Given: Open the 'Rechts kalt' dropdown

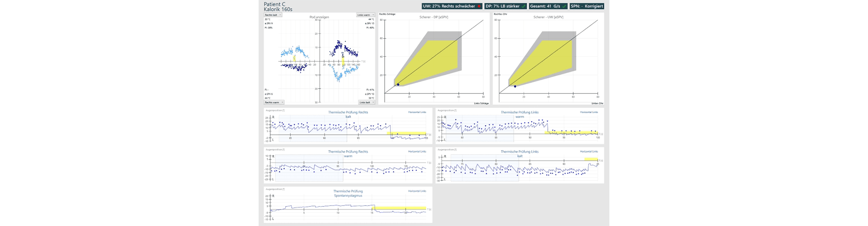Looking at the screenshot, I should tap(273, 15).
